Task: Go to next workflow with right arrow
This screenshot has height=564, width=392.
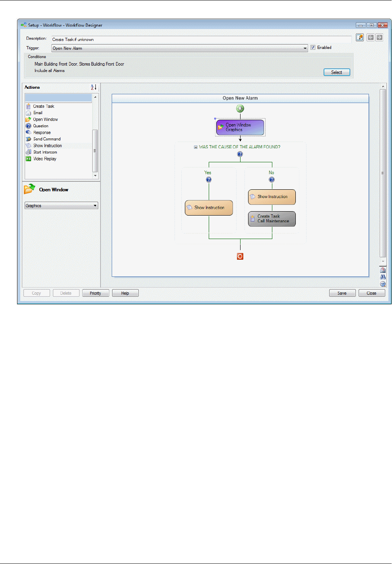Action: (379, 37)
